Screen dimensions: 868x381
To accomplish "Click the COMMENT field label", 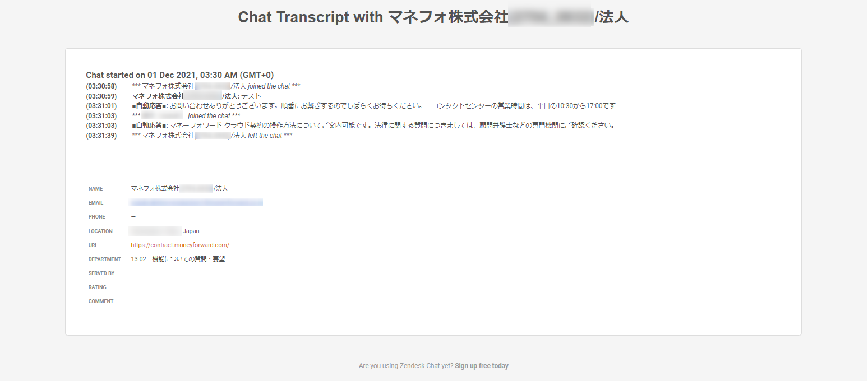I will [101, 301].
